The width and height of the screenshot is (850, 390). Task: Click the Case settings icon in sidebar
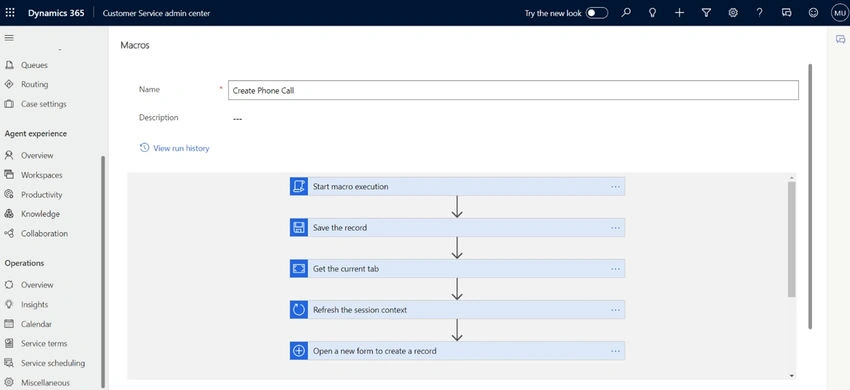[9, 104]
